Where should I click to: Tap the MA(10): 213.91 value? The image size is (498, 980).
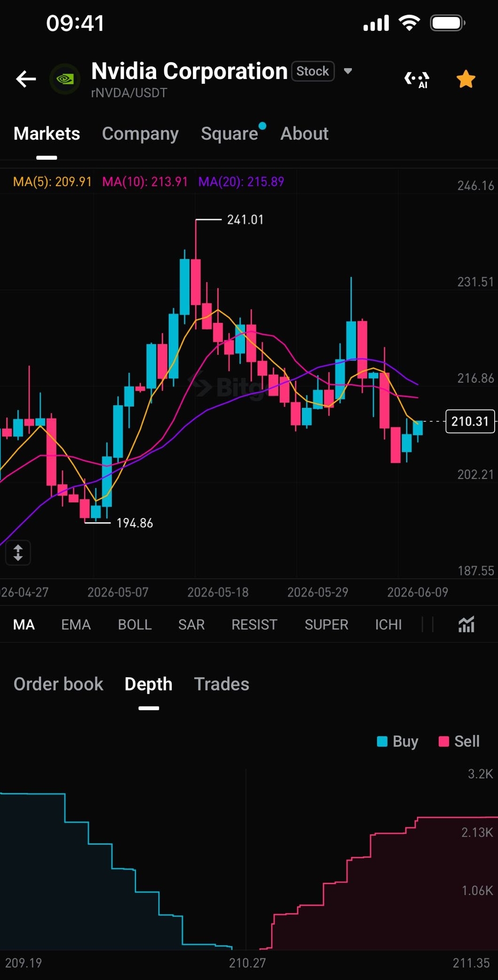145,181
